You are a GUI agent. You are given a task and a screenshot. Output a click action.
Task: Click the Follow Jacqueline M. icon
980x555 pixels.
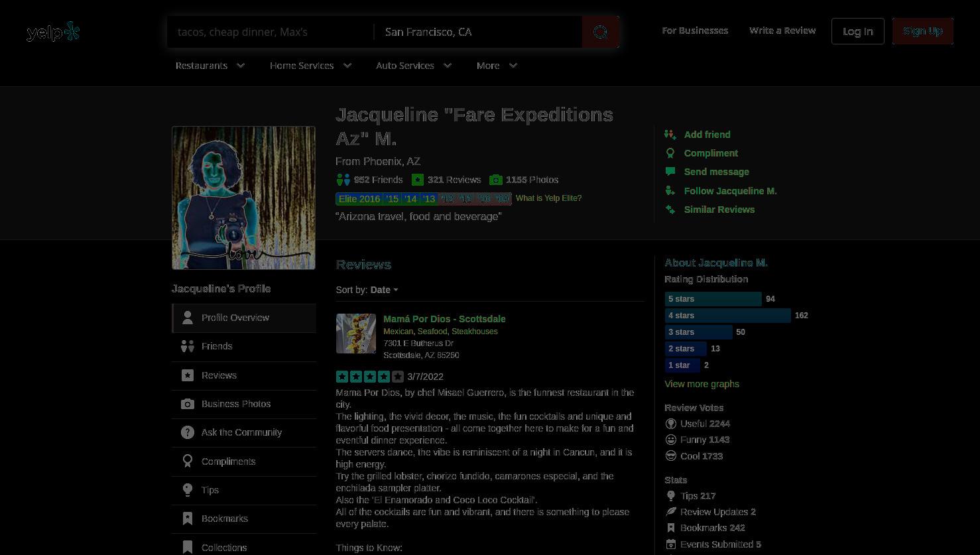670,191
